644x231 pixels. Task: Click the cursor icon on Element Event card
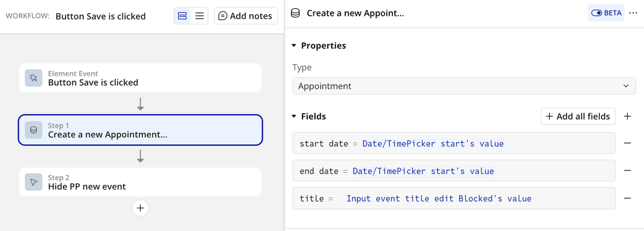(x=34, y=77)
